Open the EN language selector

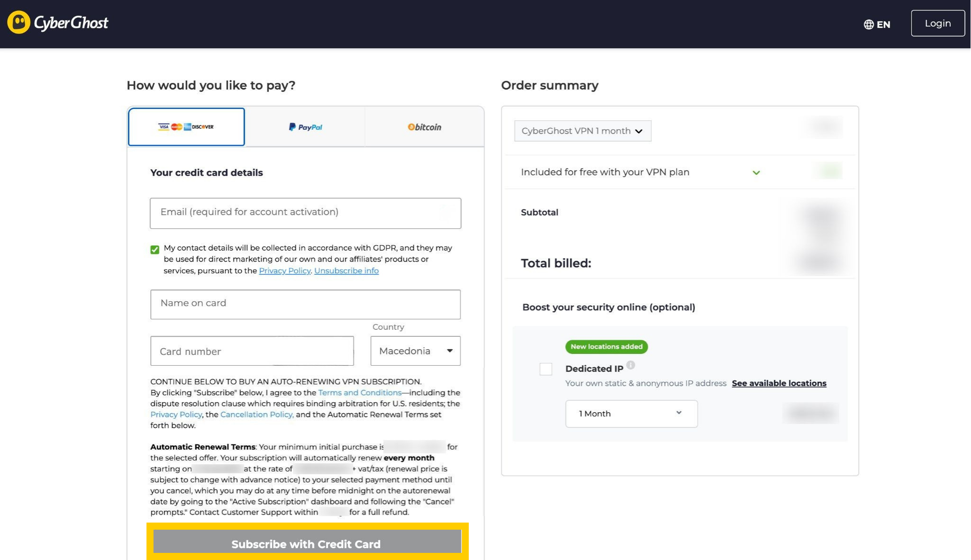tap(877, 24)
